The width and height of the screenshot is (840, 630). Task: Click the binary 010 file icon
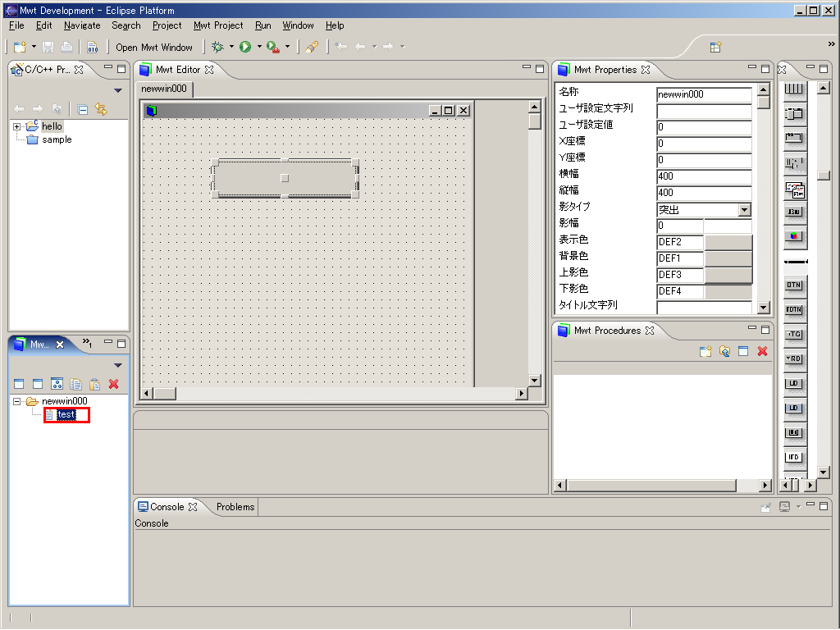[x=92, y=47]
